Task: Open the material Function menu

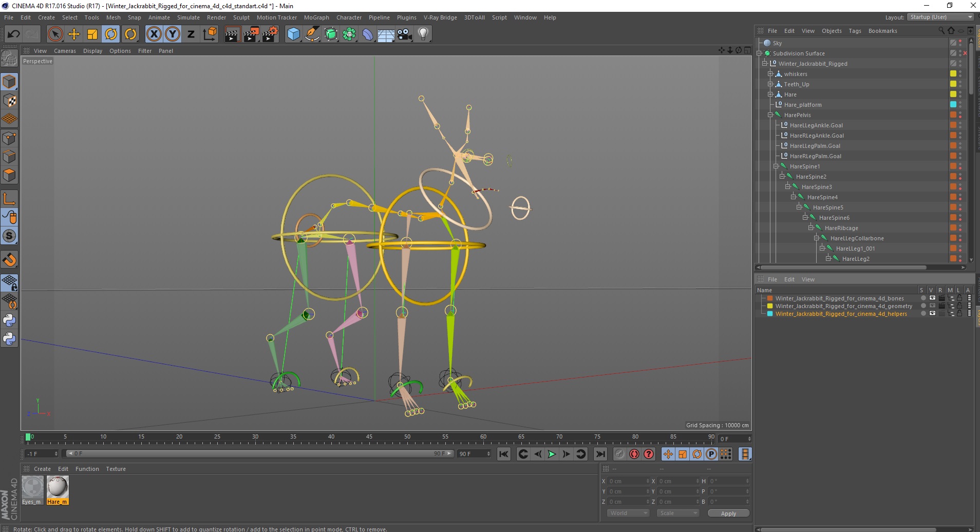Action: pyautogui.click(x=87, y=469)
